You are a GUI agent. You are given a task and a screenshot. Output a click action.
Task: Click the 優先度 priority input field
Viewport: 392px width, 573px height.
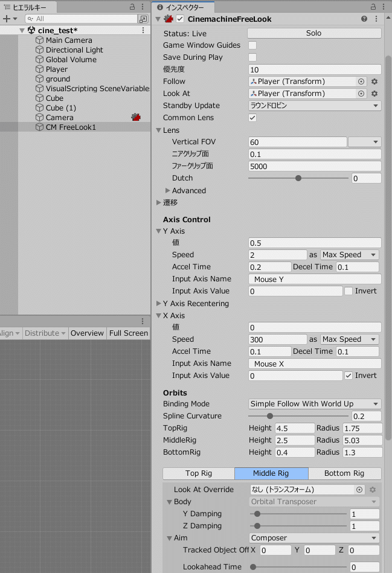click(315, 69)
